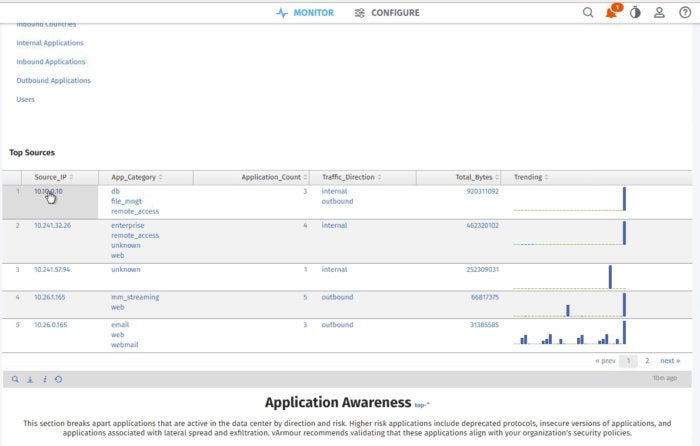
Task: Switch to the MONITOR tab
Action: coord(305,13)
